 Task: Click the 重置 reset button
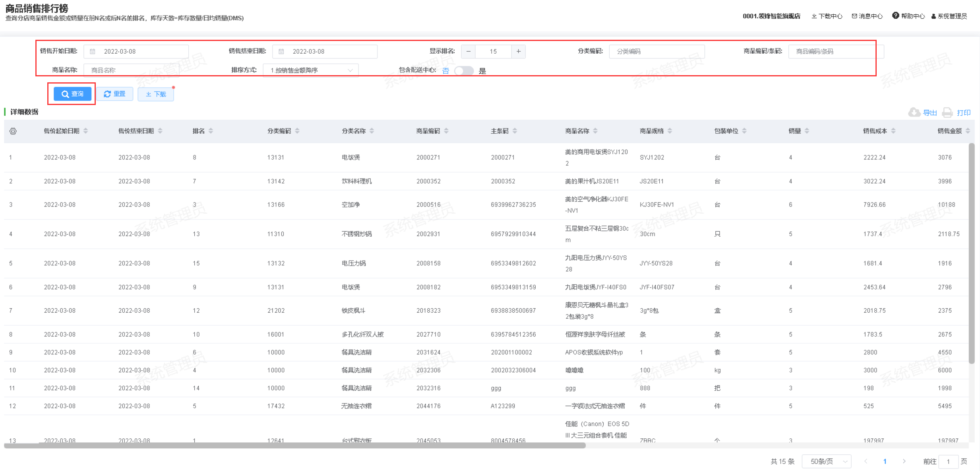coord(115,94)
